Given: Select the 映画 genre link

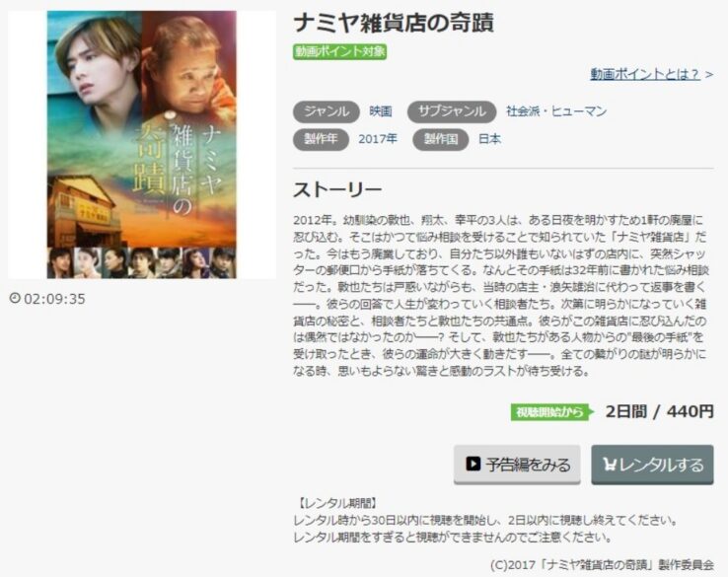Looking at the screenshot, I should (x=381, y=111).
